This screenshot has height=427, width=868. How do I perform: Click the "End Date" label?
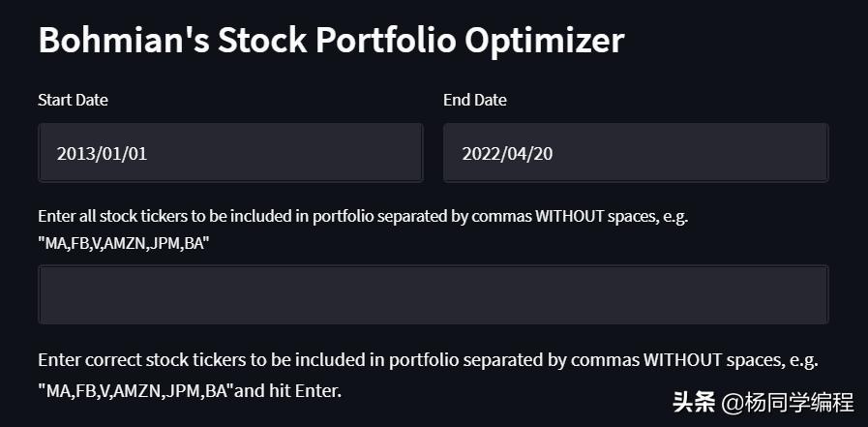[x=475, y=100]
